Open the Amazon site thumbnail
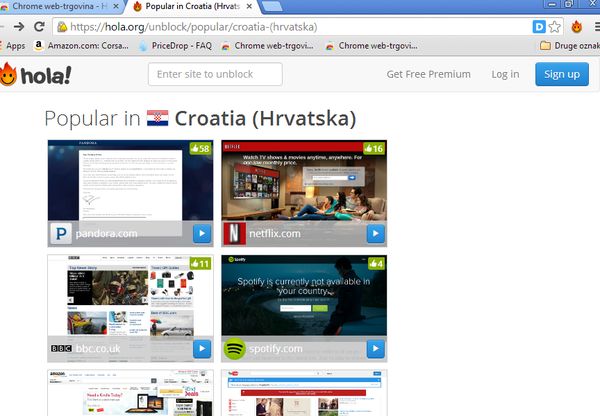The height and width of the screenshot is (416, 600). [x=130, y=393]
